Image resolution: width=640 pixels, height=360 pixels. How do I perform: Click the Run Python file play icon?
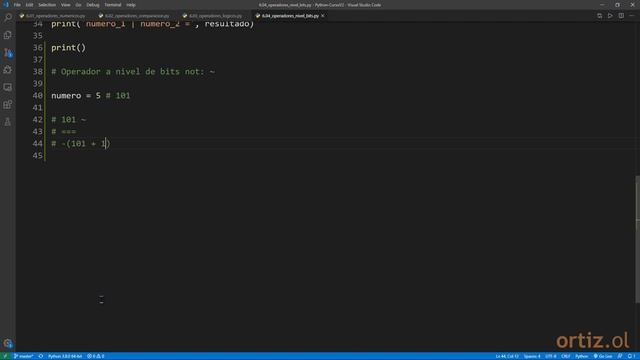point(610,16)
